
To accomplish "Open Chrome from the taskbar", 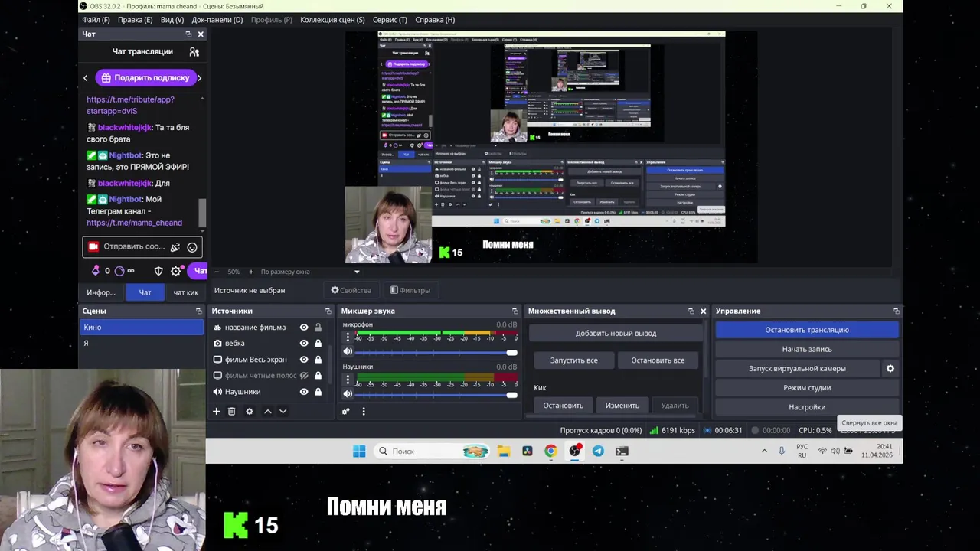I will tap(550, 452).
